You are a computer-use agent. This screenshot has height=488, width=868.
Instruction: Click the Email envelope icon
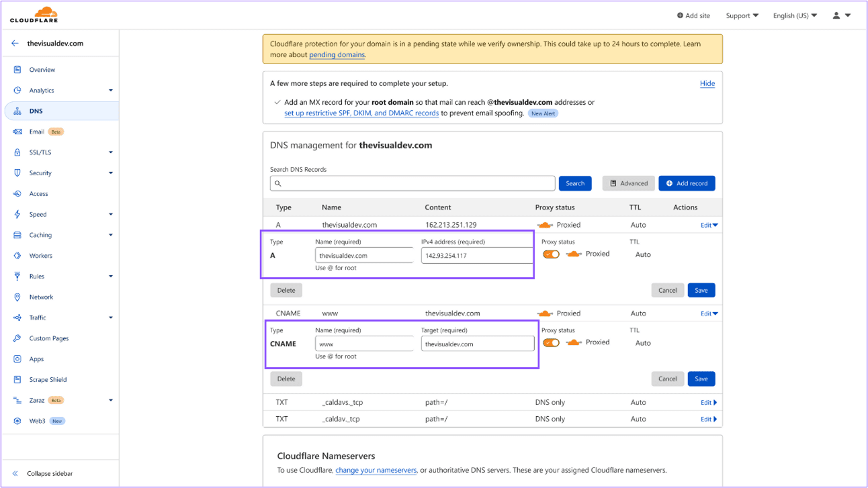[17, 132]
